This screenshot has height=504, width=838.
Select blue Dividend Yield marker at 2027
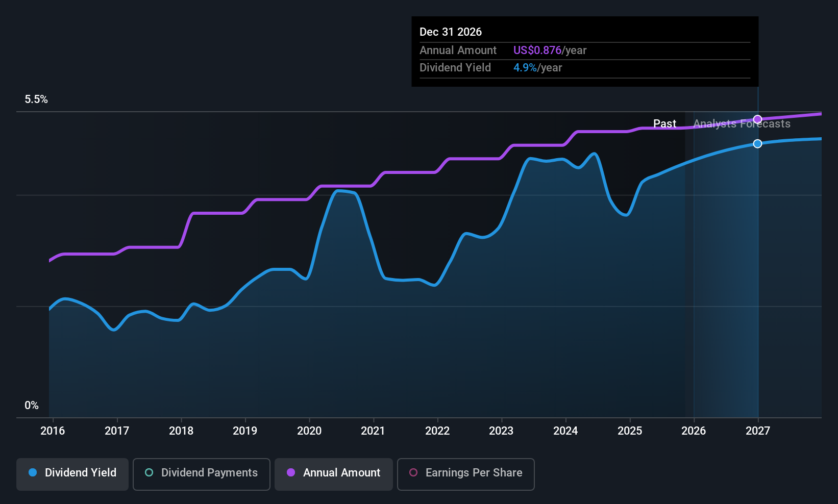(758, 144)
